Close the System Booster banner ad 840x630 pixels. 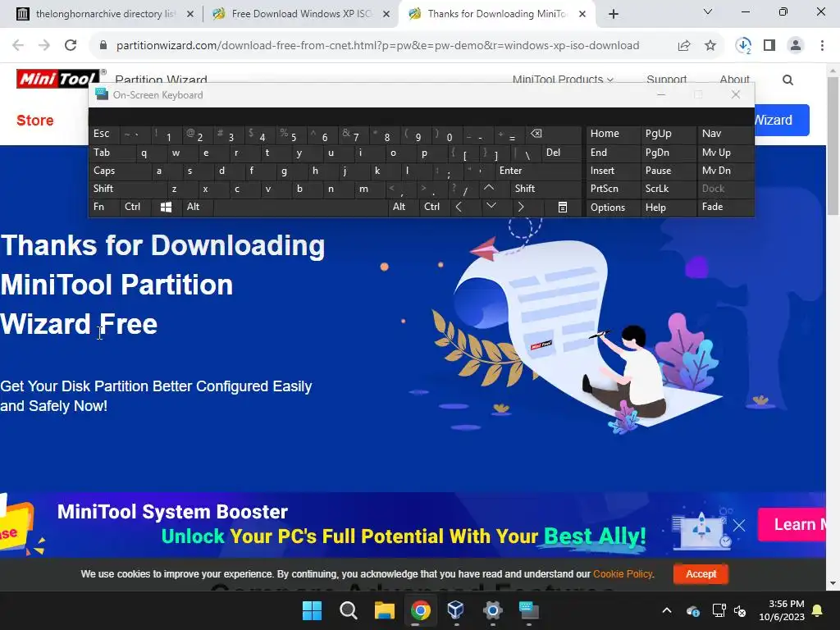tap(739, 526)
